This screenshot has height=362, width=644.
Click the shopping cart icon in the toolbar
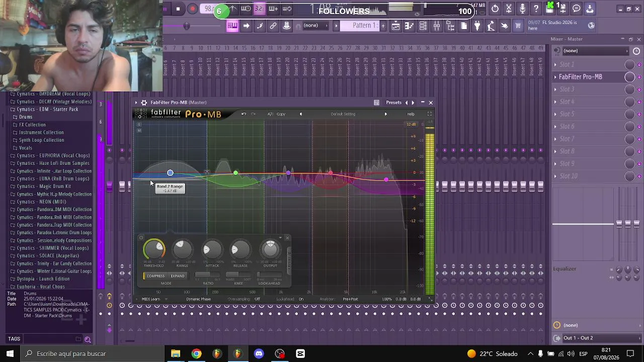coord(518,26)
